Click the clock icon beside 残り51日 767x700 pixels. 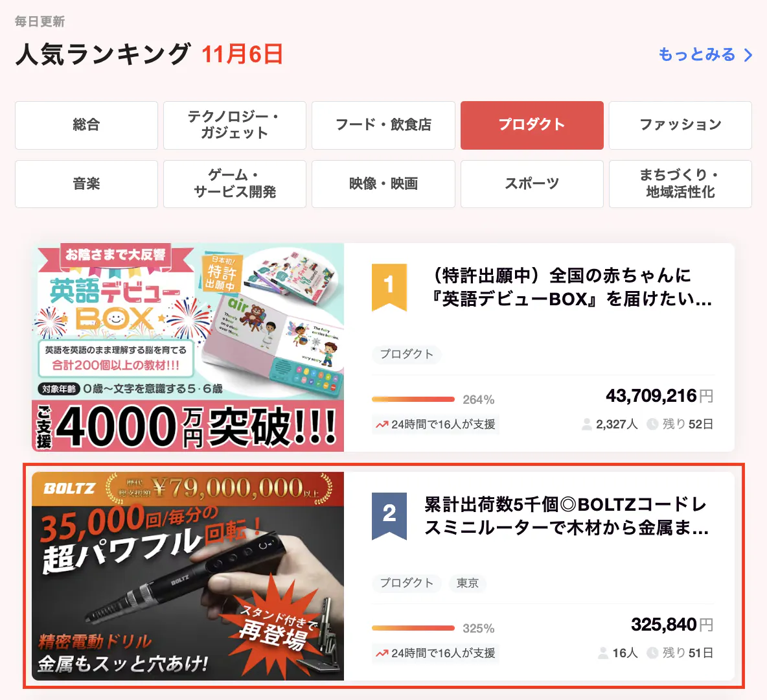pyautogui.click(x=652, y=653)
